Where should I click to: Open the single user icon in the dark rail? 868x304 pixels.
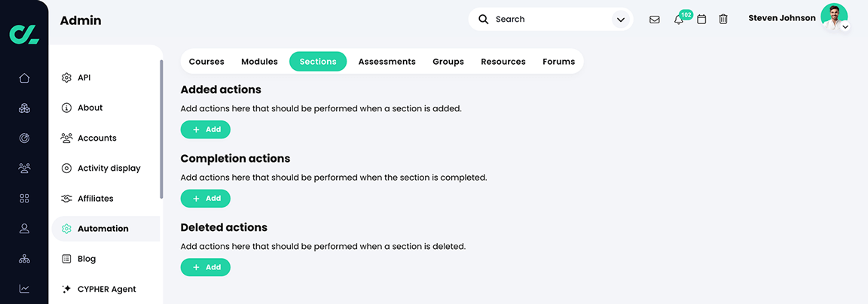[24, 228]
